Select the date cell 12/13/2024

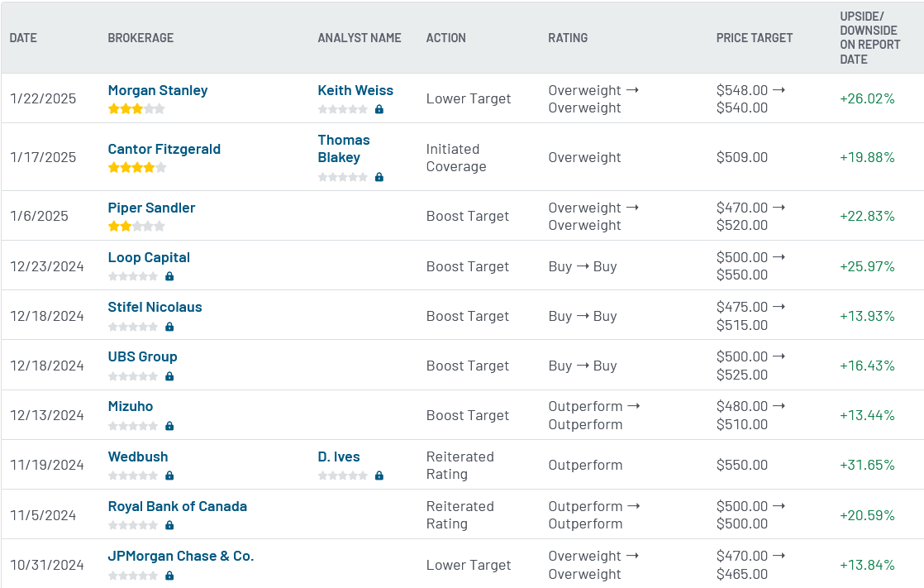pos(47,415)
